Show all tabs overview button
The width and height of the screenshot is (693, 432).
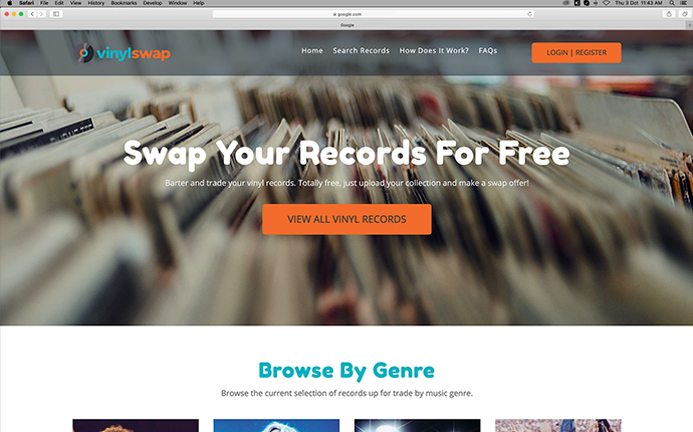(x=685, y=14)
